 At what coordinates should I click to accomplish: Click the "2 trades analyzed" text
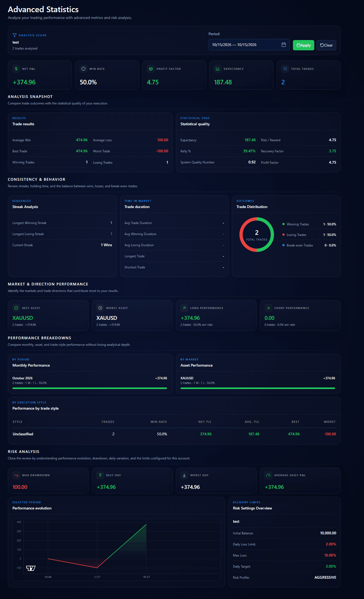click(x=25, y=48)
